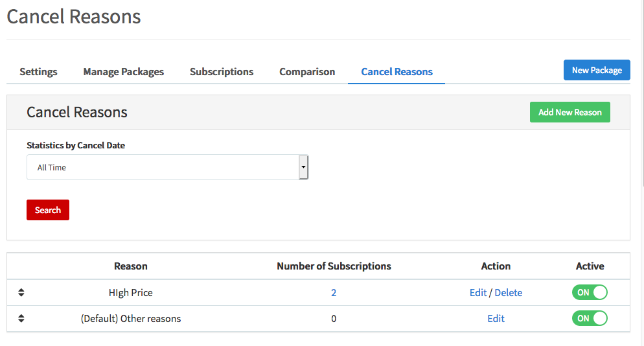Click the green Add New Reason button

tap(569, 112)
